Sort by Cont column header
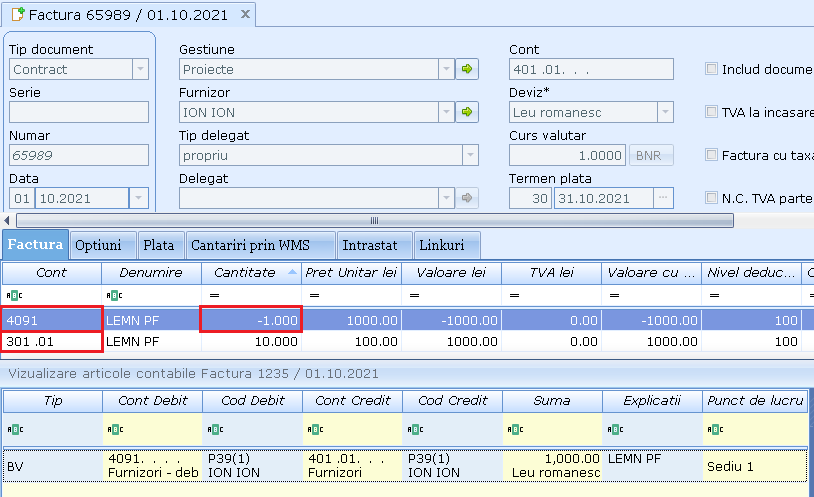The image size is (814, 497). click(x=51, y=273)
